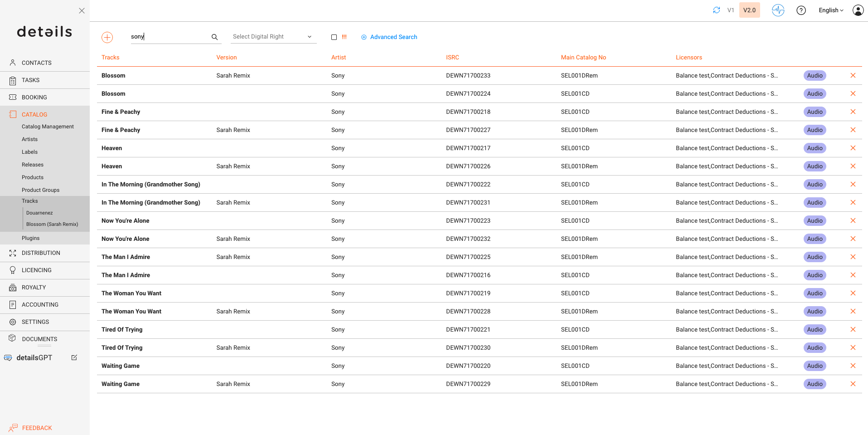Select the V2.0 version toggle
868x435 pixels.
pyautogui.click(x=749, y=10)
